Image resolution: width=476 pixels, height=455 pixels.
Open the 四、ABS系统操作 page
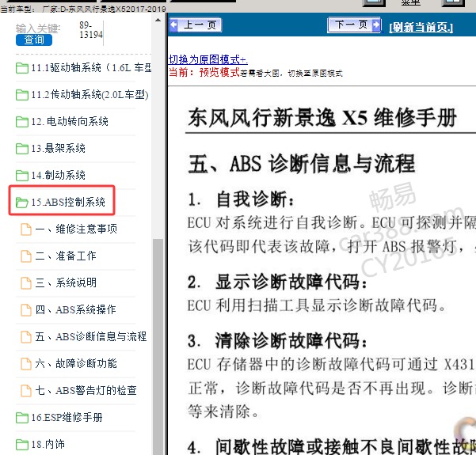pos(75,309)
